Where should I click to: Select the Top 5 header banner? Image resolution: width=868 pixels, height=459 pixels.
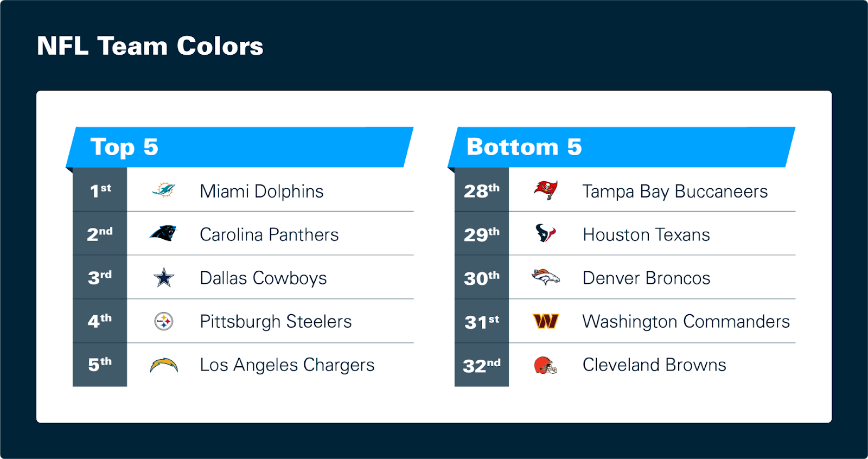(240, 147)
